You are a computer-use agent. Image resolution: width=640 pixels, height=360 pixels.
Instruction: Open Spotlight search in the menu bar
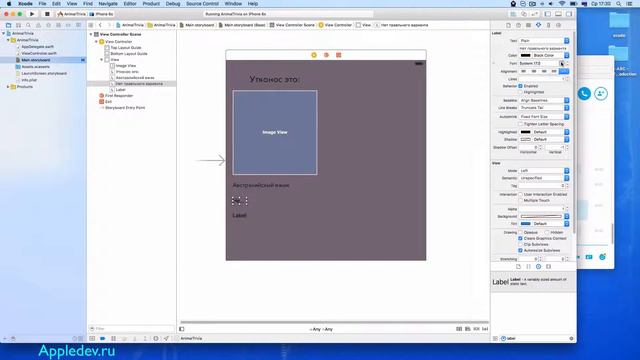619,4
